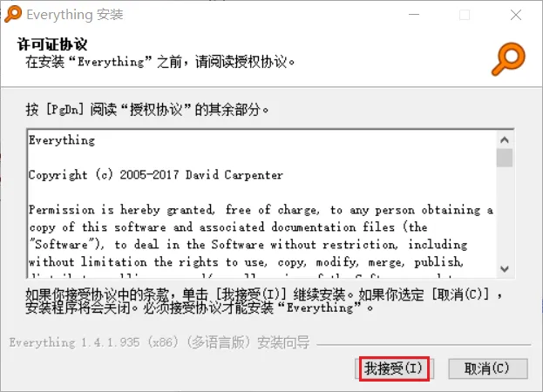The width and height of the screenshot is (543, 392).
Task: Cancel installation with 取消(C) button
Action: point(487,368)
